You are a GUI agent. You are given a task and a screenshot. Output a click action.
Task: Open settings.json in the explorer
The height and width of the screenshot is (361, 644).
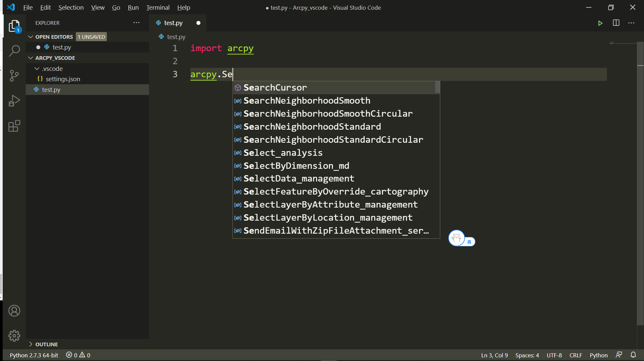63,79
